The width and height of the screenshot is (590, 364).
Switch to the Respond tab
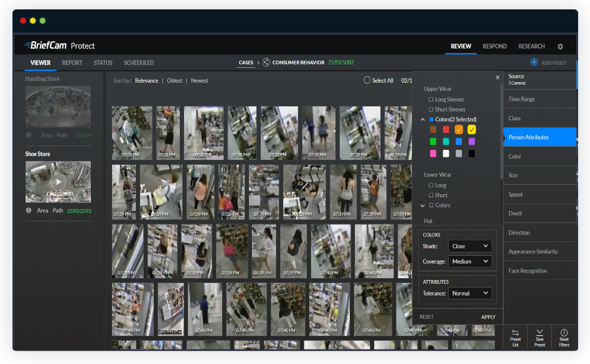point(495,46)
